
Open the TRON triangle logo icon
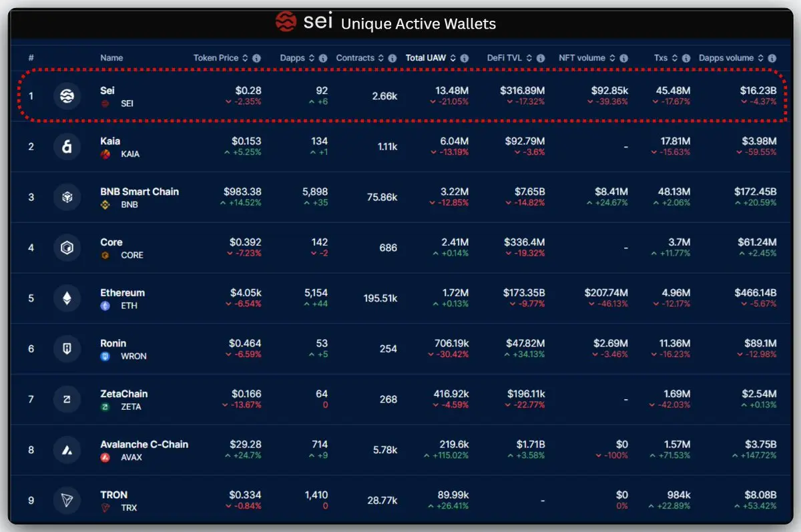[x=67, y=501]
